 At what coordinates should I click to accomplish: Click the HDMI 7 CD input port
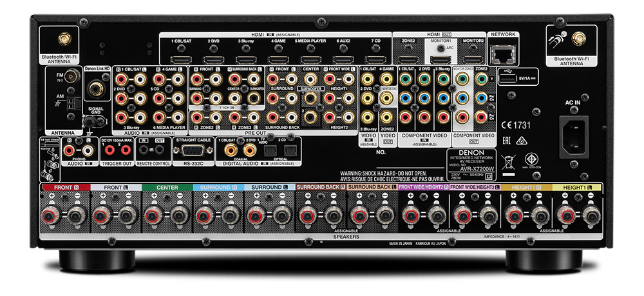[x=375, y=60]
